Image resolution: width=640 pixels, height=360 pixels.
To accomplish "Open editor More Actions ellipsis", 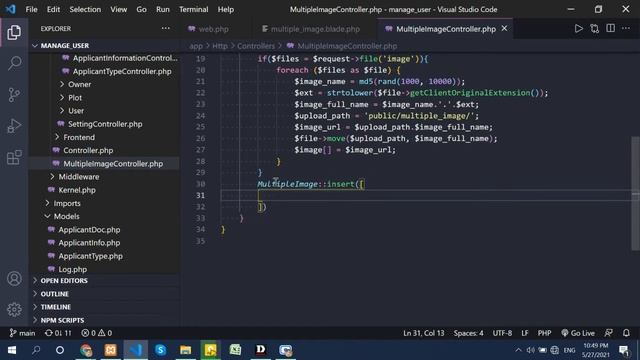I will (x=626, y=29).
